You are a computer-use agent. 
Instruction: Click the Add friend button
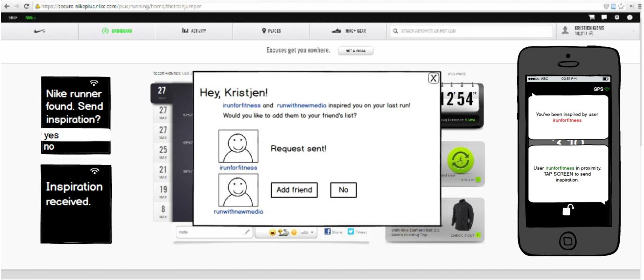(294, 190)
